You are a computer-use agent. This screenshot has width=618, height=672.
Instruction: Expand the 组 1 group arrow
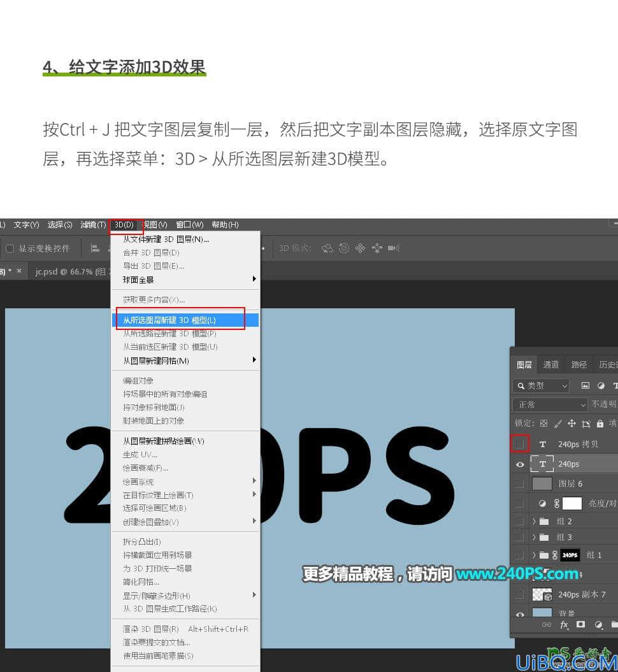(x=533, y=555)
